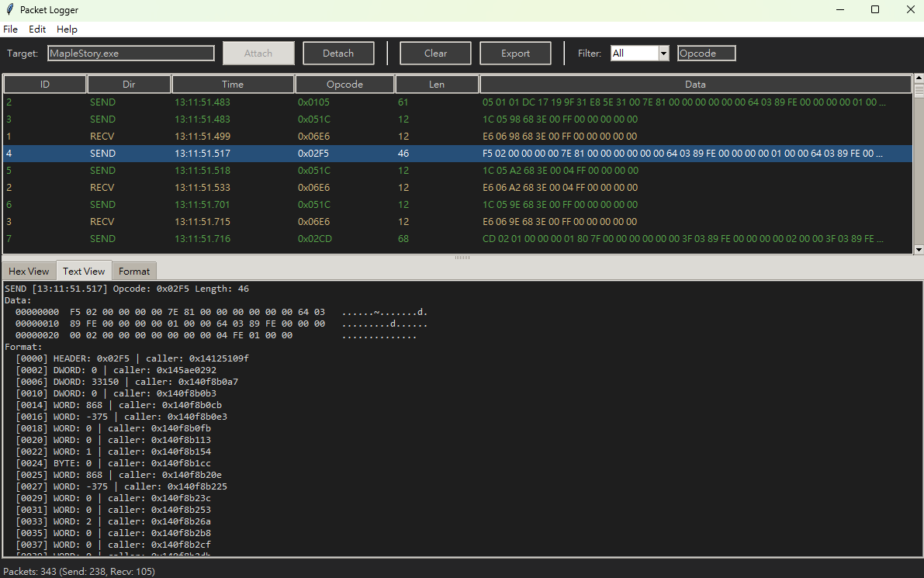Click the disabled Attach button
The height and width of the screenshot is (578, 924).
258,53
